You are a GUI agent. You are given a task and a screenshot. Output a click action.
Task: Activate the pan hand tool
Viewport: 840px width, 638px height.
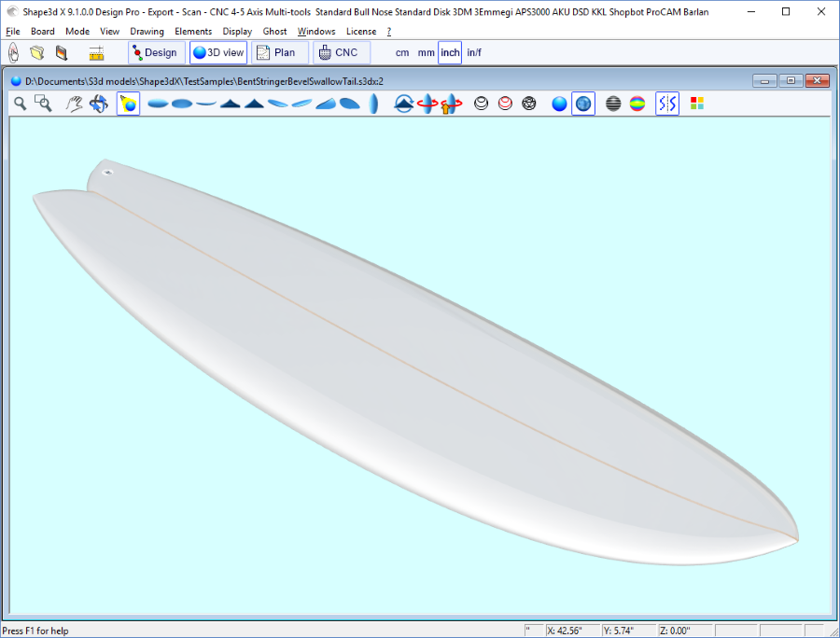click(74, 104)
